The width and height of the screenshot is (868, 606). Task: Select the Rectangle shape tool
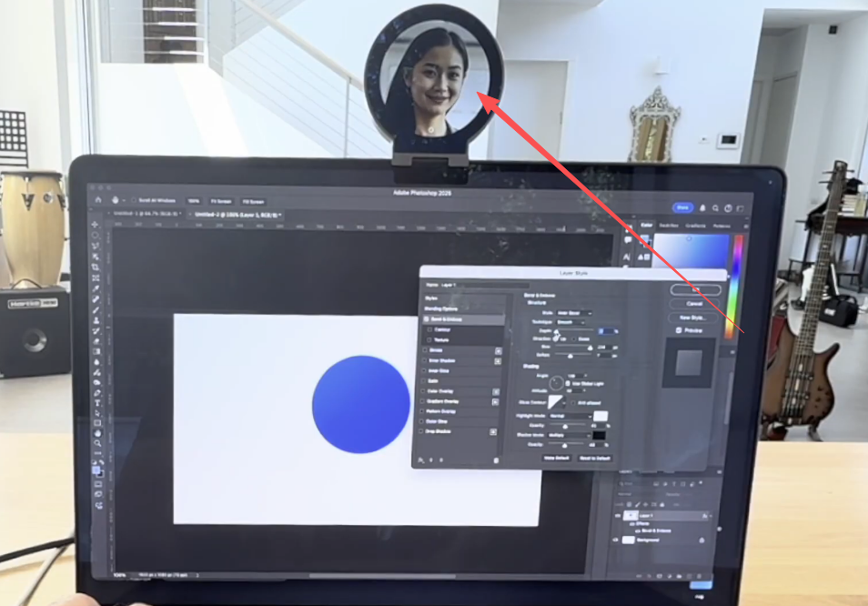98,423
